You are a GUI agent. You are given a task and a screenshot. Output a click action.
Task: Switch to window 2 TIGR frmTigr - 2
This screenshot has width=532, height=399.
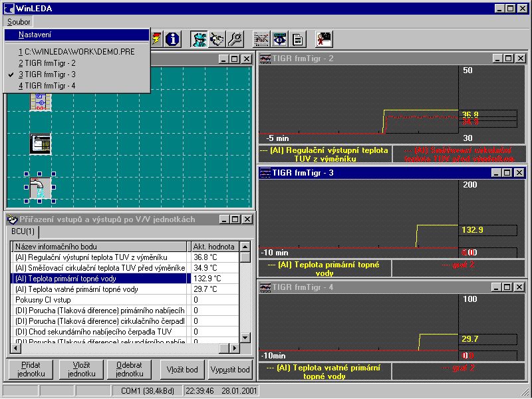(47, 63)
